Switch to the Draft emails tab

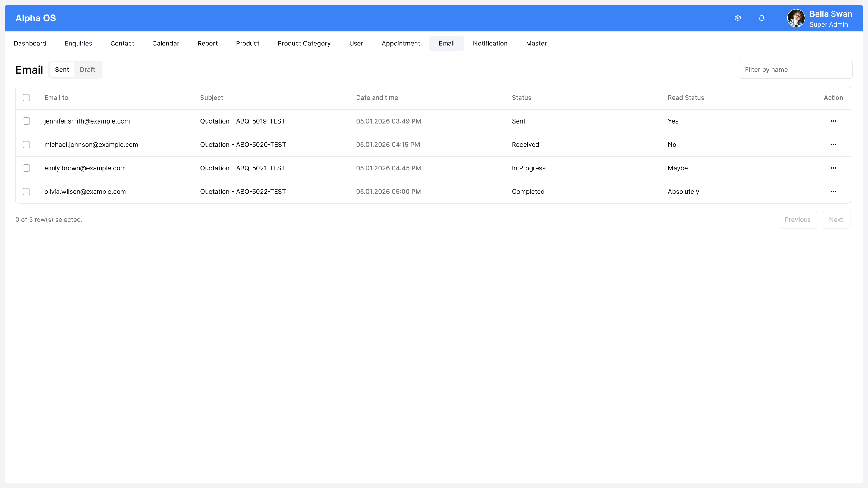click(87, 70)
